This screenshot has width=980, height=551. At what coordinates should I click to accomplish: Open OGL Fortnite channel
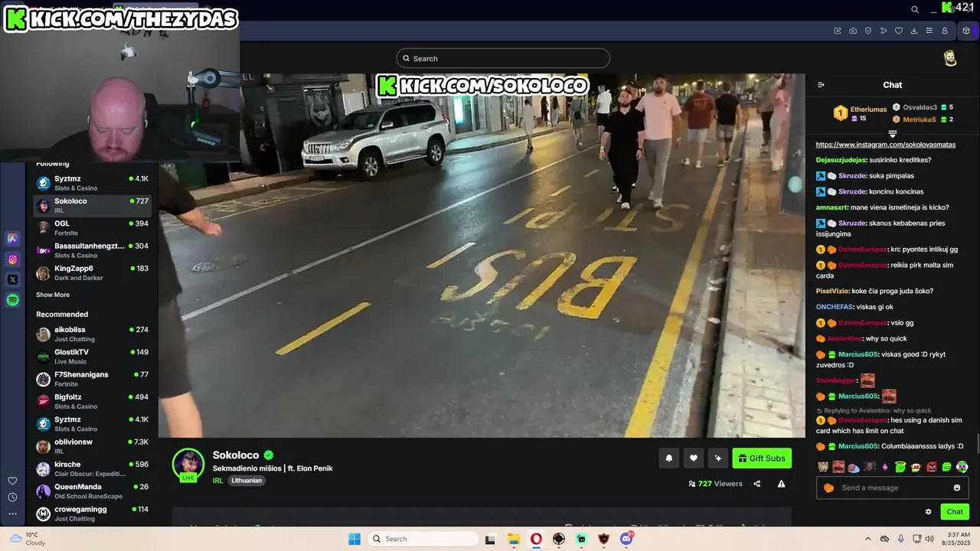tap(93, 228)
